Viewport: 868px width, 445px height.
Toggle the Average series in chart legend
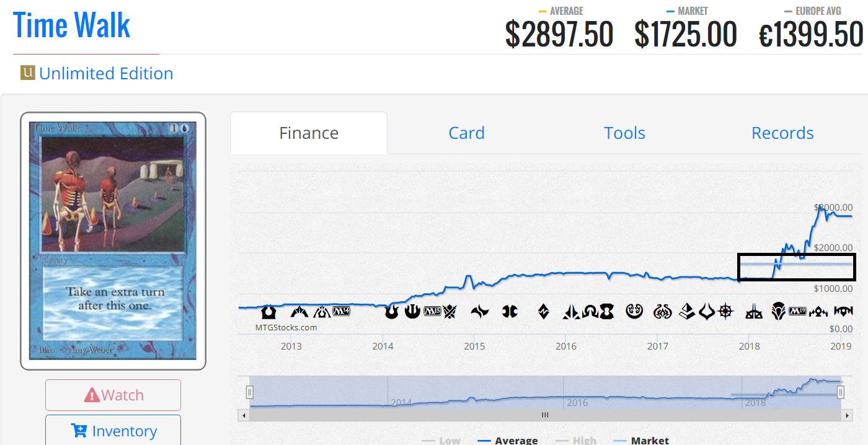pos(508,441)
